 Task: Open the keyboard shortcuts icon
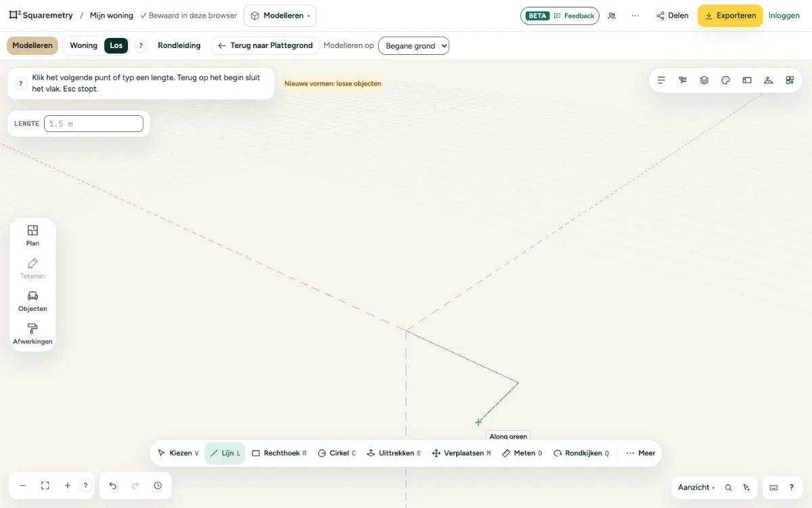pos(773,488)
